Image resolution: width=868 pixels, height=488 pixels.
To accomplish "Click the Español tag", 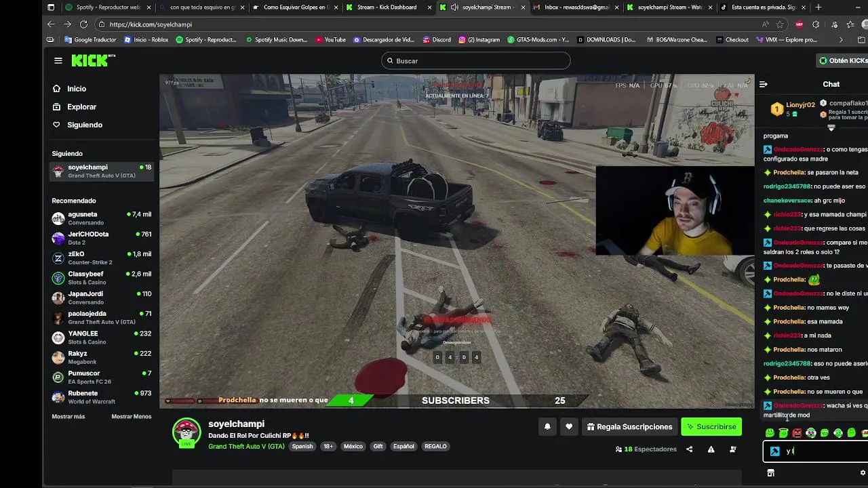I will (403, 447).
